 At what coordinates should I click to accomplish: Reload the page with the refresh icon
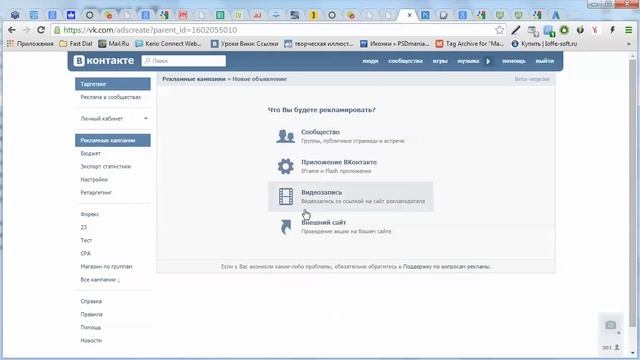pos(41,30)
